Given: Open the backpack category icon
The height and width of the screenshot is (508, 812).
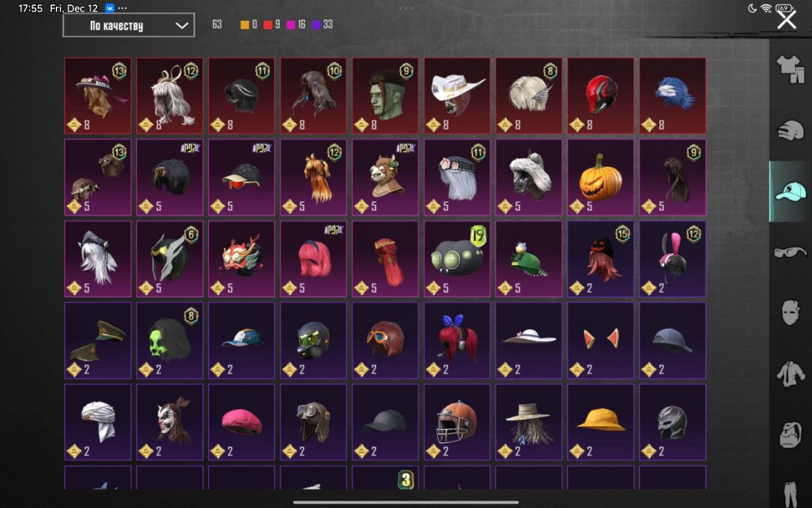Looking at the screenshot, I should [790, 434].
